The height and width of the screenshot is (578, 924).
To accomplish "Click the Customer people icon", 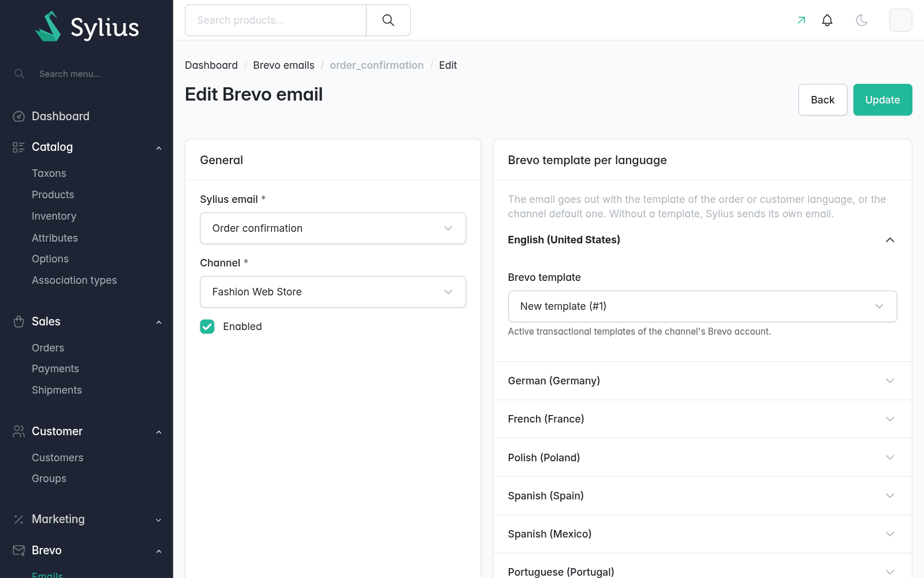I will click(19, 432).
